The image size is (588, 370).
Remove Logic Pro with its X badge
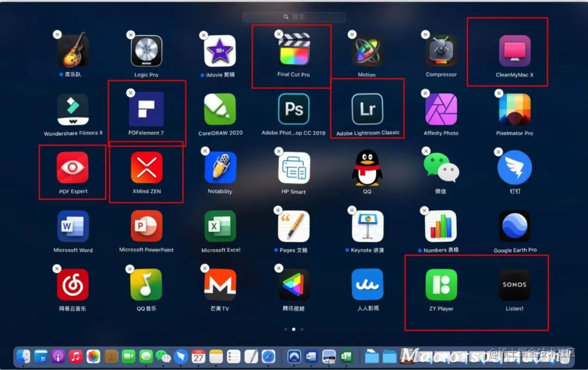pyautogui.click(x=131, y=35)
